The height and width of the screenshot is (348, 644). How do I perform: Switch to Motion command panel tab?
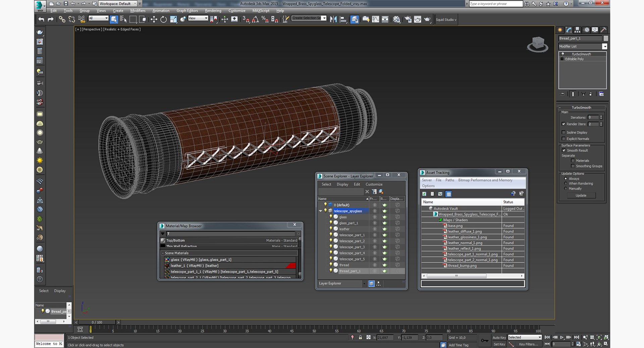pyautogui.click(x=586, y=30)
